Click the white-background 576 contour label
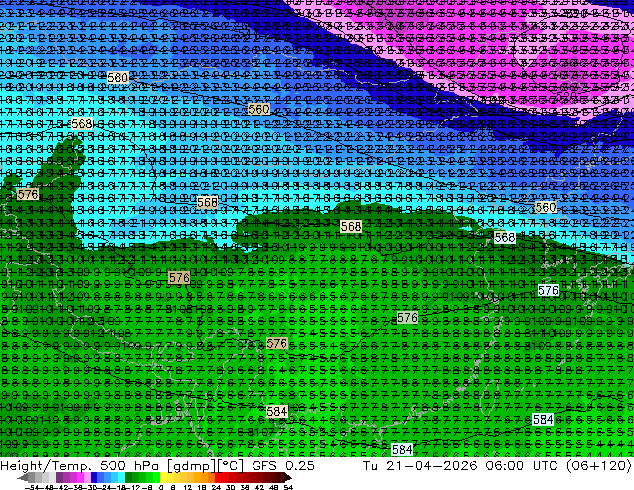Image resolution: width=634 pixels, height=490 pixels. tap(548, 290)
